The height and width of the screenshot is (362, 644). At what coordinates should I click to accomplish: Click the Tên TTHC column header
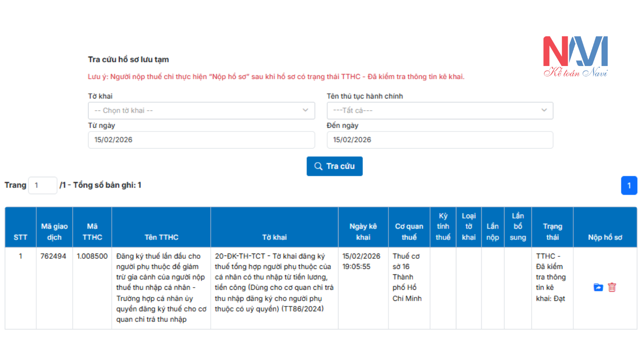tap(161, 237)
